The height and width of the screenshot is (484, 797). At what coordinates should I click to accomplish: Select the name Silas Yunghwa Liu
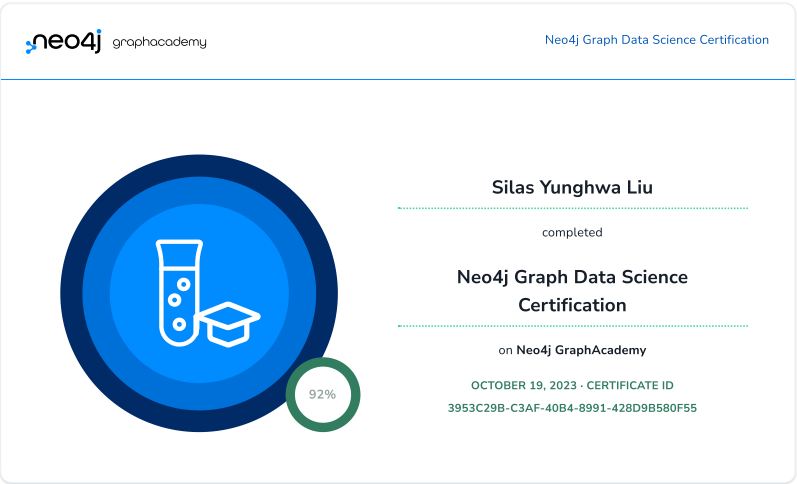click(x=572, y=188)
